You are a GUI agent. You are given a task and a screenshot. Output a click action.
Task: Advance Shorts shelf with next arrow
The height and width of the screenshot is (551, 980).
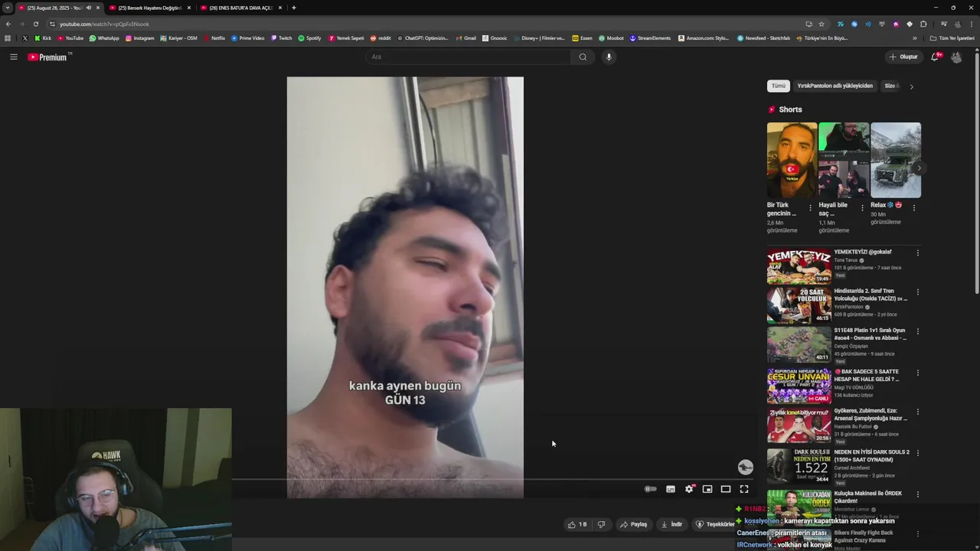pyautogui.click(x=919, y=168)
